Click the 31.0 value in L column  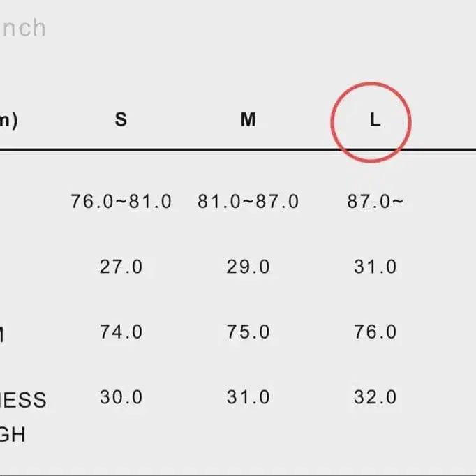[375, 267]
